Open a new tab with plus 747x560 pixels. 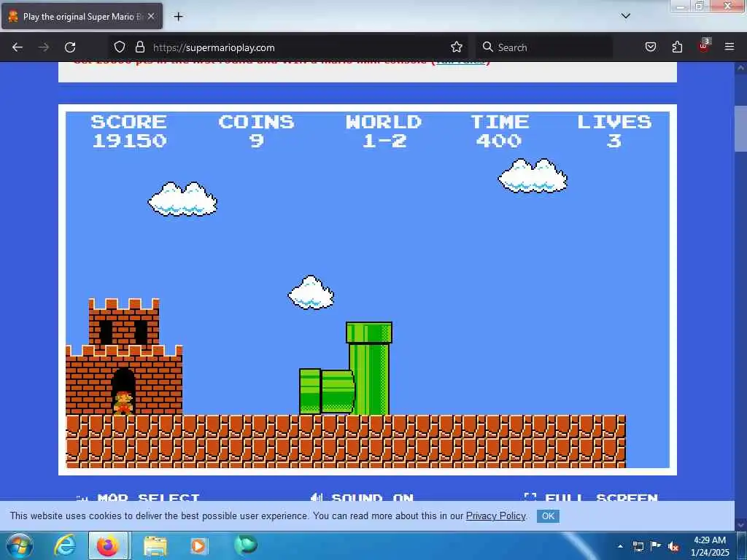178,17
